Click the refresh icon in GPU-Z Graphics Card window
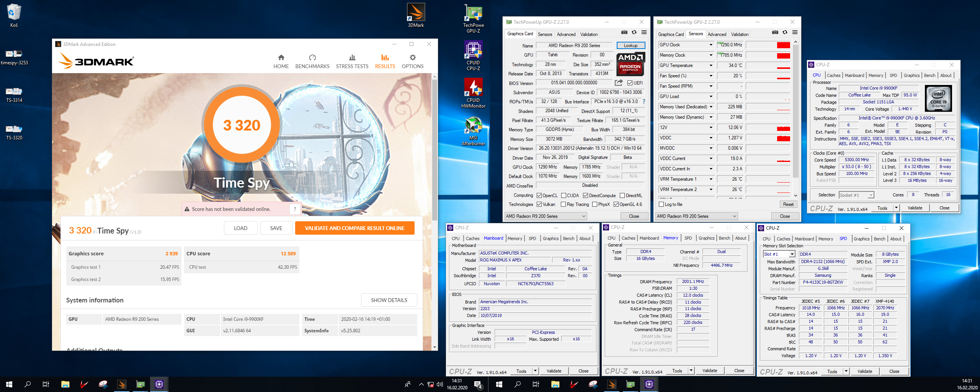The image size is (980, 392). coord(634,33)
